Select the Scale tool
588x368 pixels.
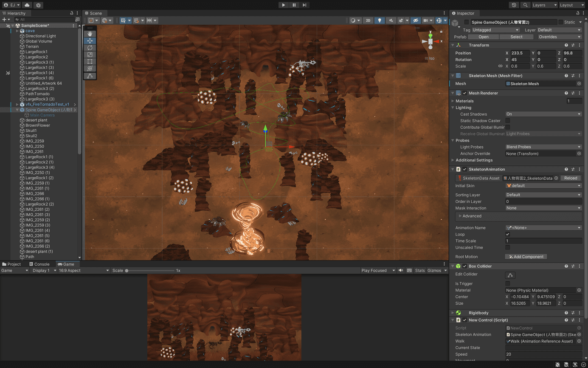(90, 54)
